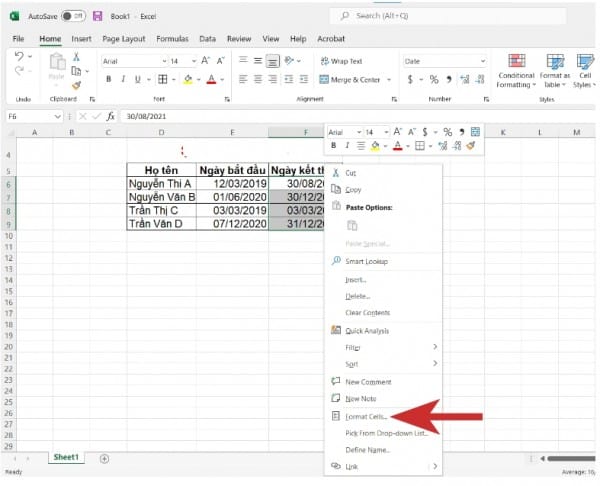Open the Date number format dropdown
This screenshot has width=600, height=486.
point(483,61)
